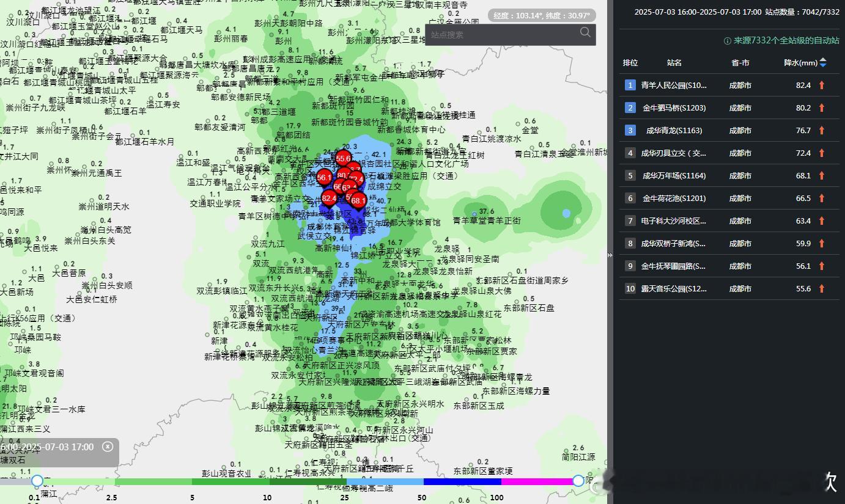This screenshot has height=504, width=845.
Task: Close the 2025-07-03 17:00 time label
Action: 108,447
